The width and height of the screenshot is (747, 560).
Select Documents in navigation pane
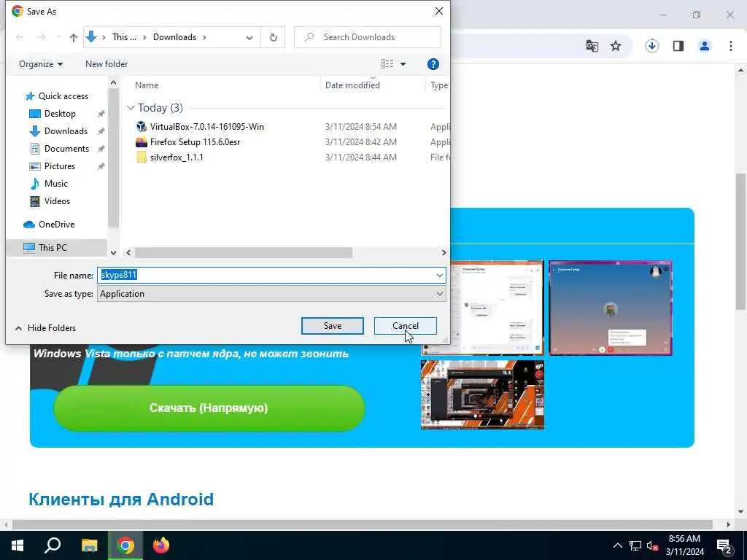(60, 149)
